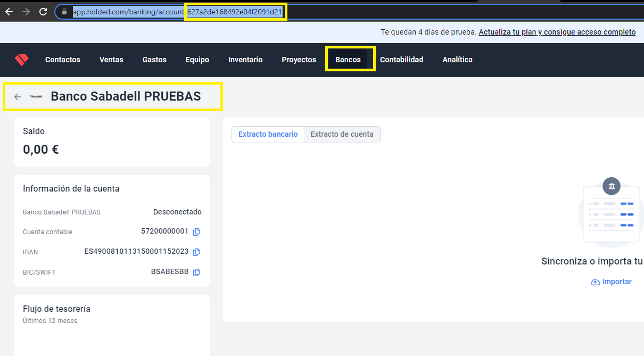
Task: Reload the page with the refresh icon
Action: [x=43, y=11]
